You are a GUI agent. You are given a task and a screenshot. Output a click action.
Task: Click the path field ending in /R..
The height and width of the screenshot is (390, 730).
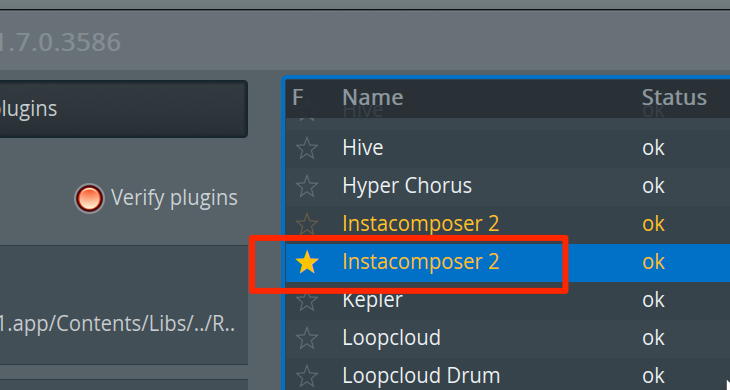pyautogui.click(x=123, y=324)
